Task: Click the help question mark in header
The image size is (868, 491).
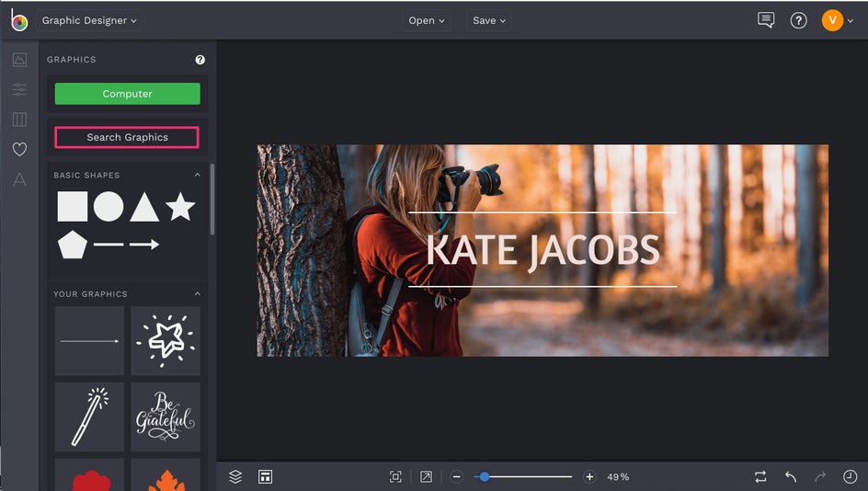Action: click(798, 20)
